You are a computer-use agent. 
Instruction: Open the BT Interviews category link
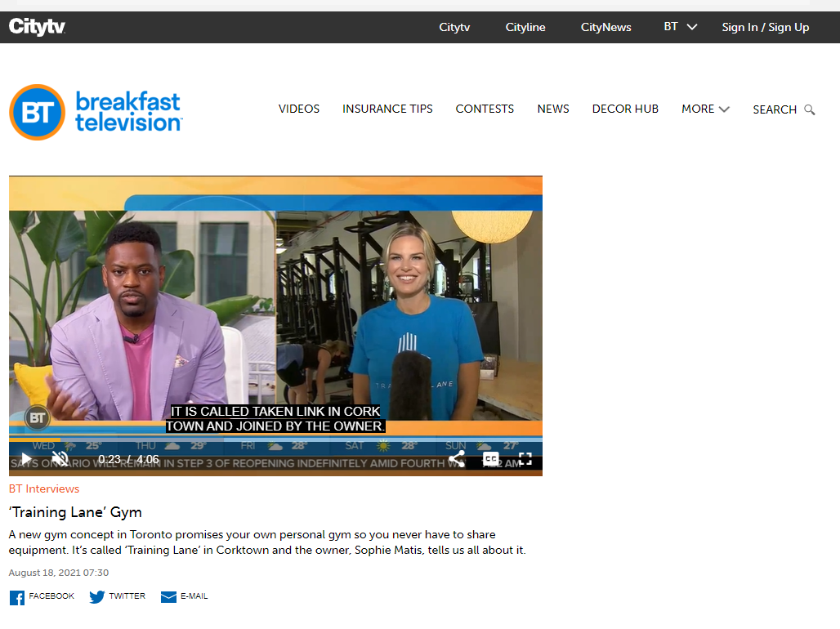click(43, 488)
